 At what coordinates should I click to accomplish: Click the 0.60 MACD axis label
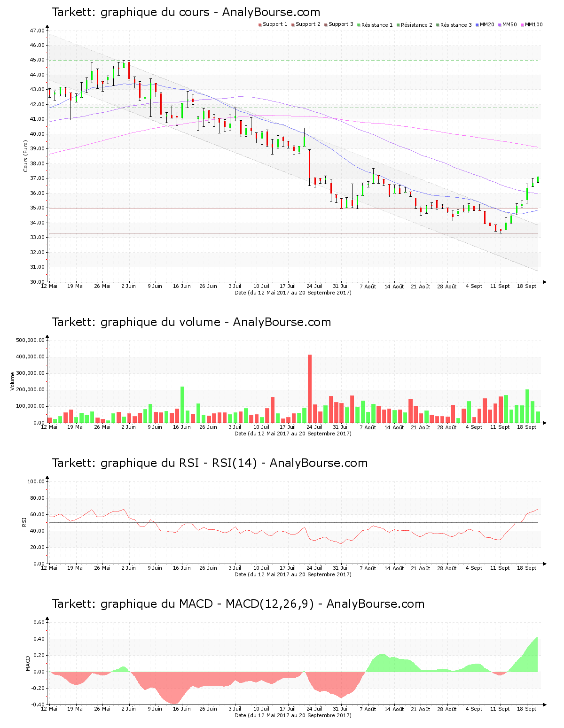[39, 622]
